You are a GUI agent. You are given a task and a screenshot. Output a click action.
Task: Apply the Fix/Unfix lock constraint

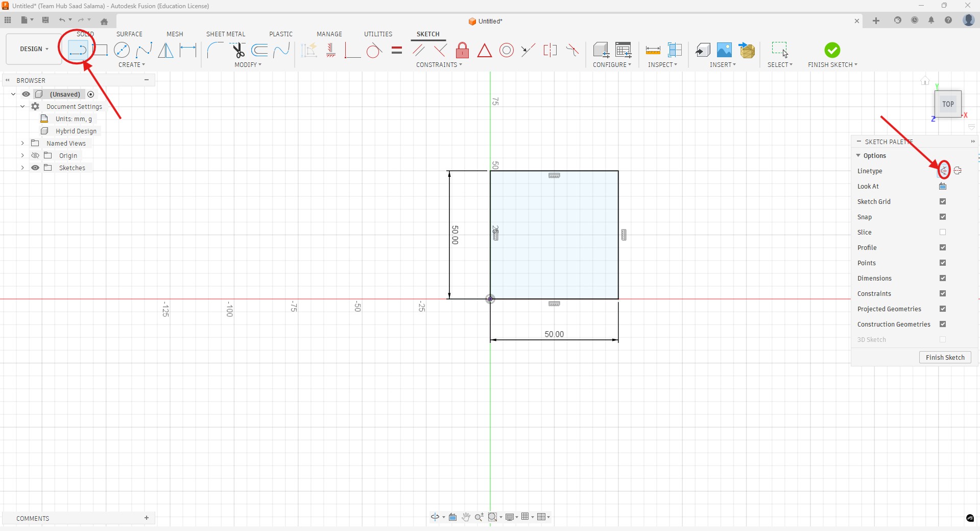click(462, 50)
